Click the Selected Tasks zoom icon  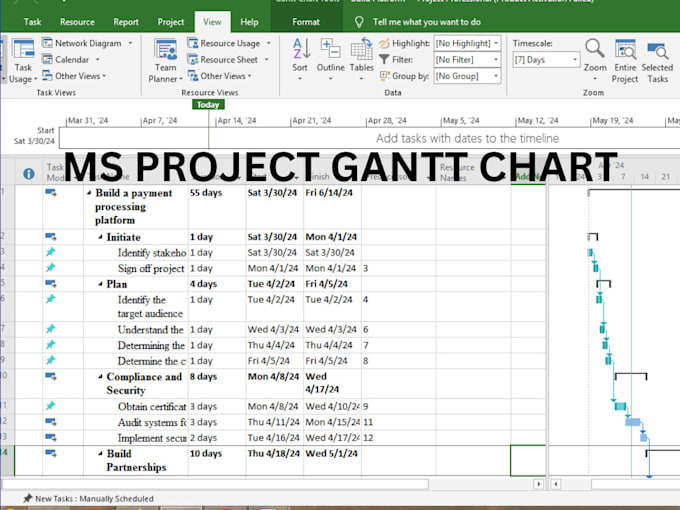[x=657, y=50]
